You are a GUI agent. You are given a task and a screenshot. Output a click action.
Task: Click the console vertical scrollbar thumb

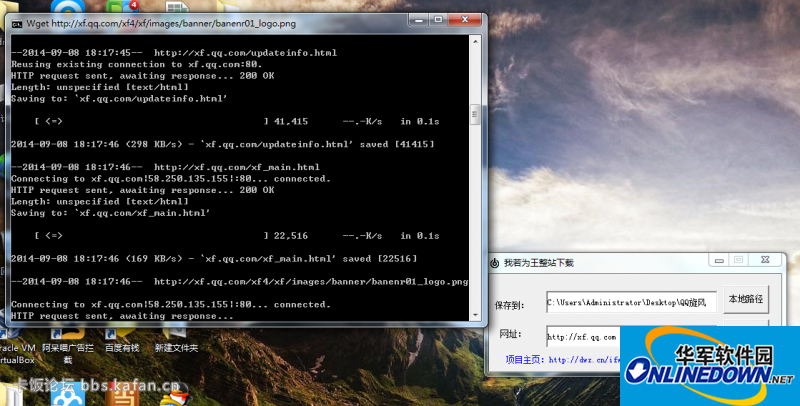pos(475,114)
